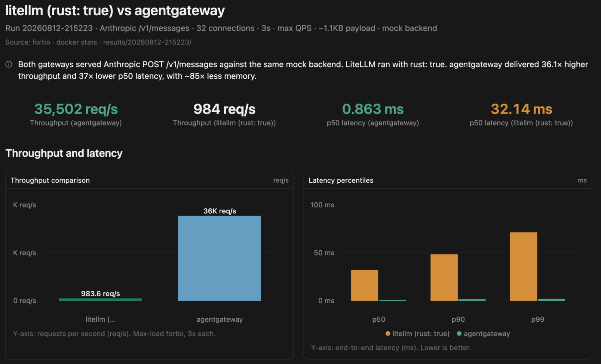601x364 pixels.
Task: Click the '984 req/s' stat value
Action: [x=224, y=109]
